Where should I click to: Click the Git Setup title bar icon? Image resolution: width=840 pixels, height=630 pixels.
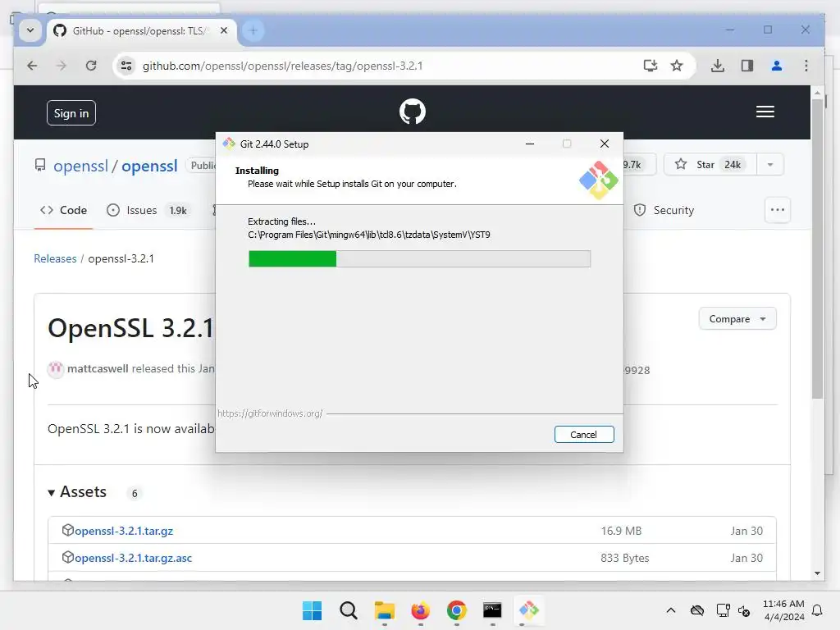(x=230, y=144)
